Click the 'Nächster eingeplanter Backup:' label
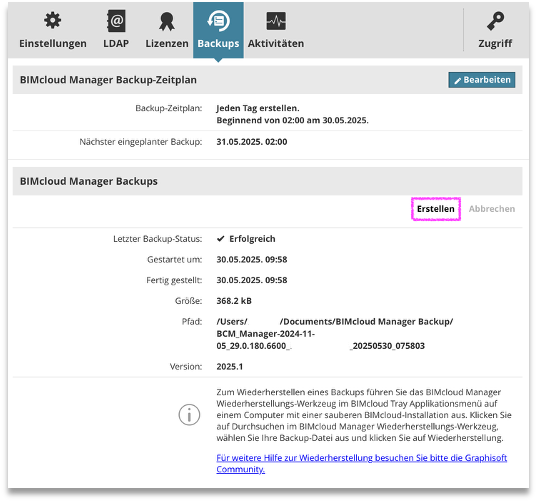Viewport: 538px width, 502px height. click(x=141, y=142)
